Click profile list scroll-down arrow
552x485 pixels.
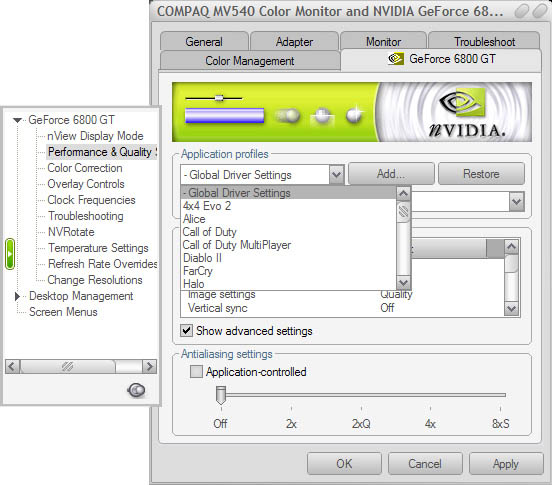point(403,282)
